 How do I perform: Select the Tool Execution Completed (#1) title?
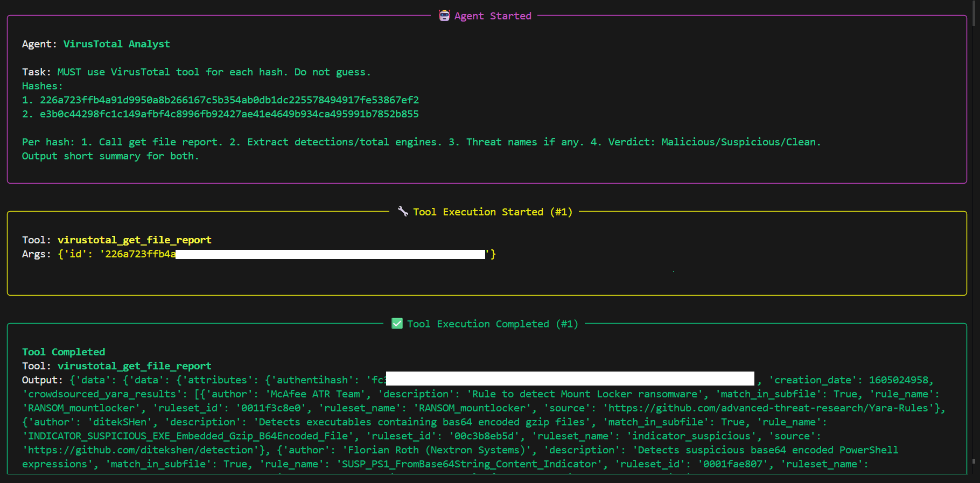[492, 324]
